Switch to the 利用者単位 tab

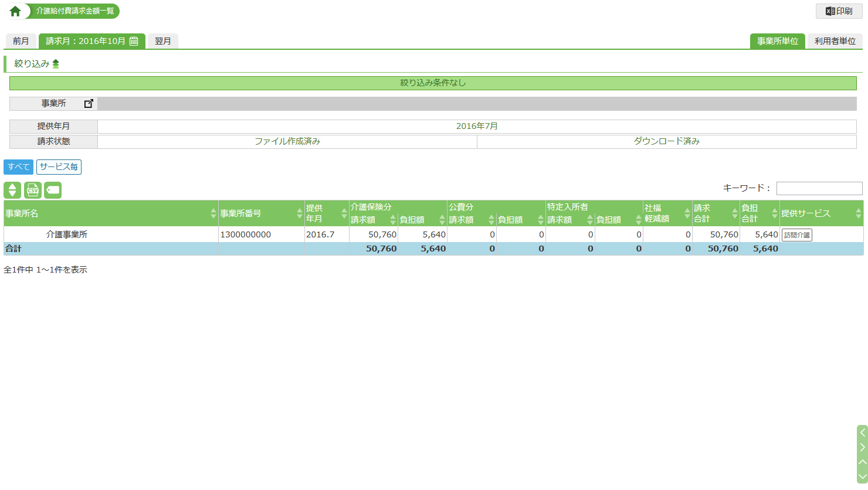(x=835, y=41)
